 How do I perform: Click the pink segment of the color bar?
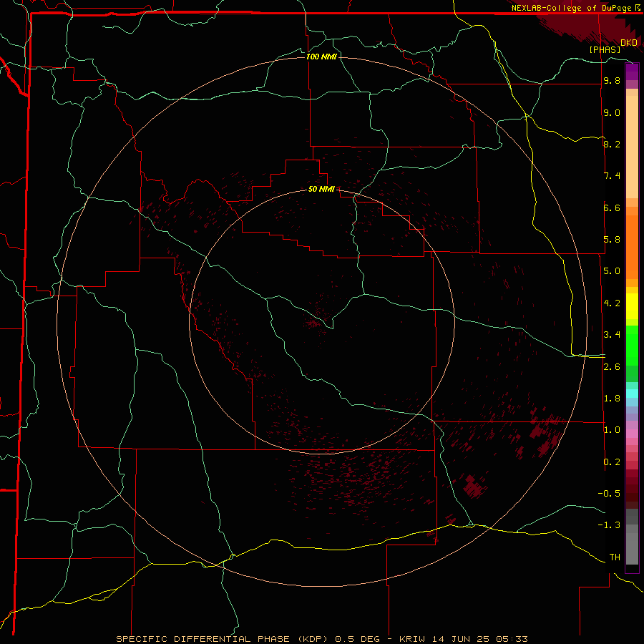[632, 434]
